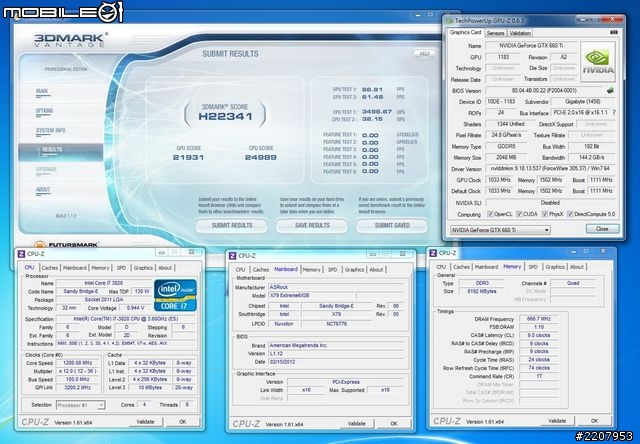Open Memory tab in left CPU-Z window
640x444 pixels.
[x=100, y=268]
